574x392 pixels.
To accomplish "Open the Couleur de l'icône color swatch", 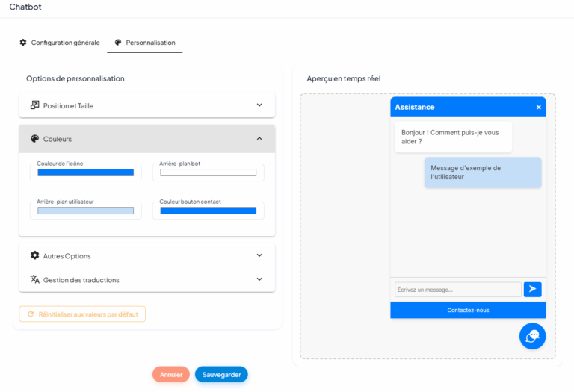I will 85,172.
